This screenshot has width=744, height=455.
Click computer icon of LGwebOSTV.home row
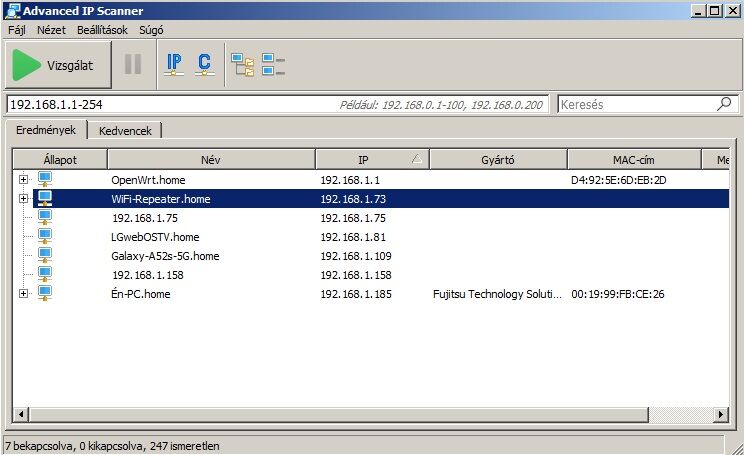click(x=45, y=236)
